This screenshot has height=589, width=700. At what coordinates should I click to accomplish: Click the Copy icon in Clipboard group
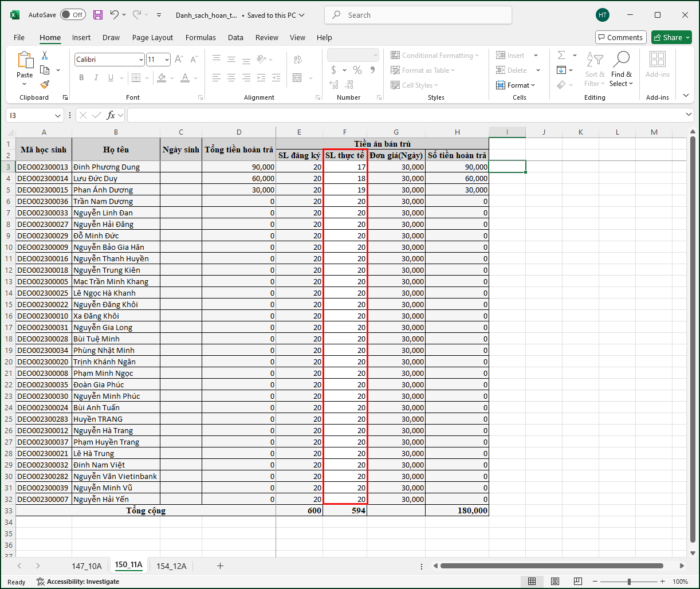click(x=45, y=70)
